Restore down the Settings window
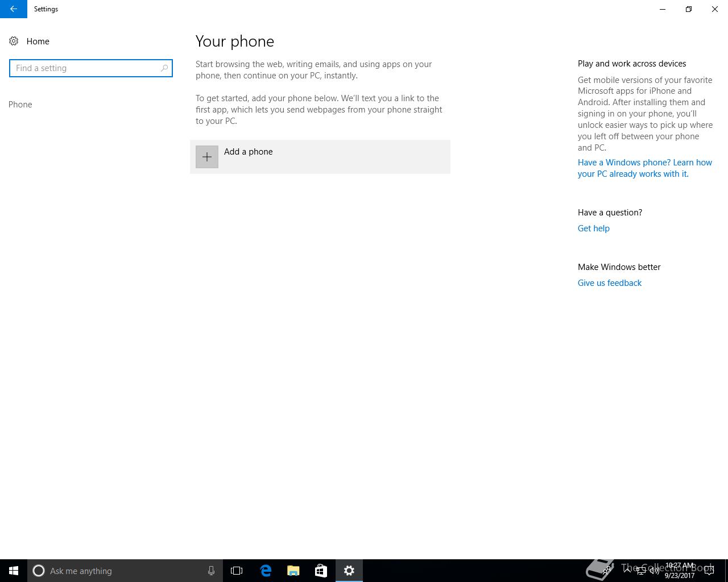 click(x=689, y=9)
